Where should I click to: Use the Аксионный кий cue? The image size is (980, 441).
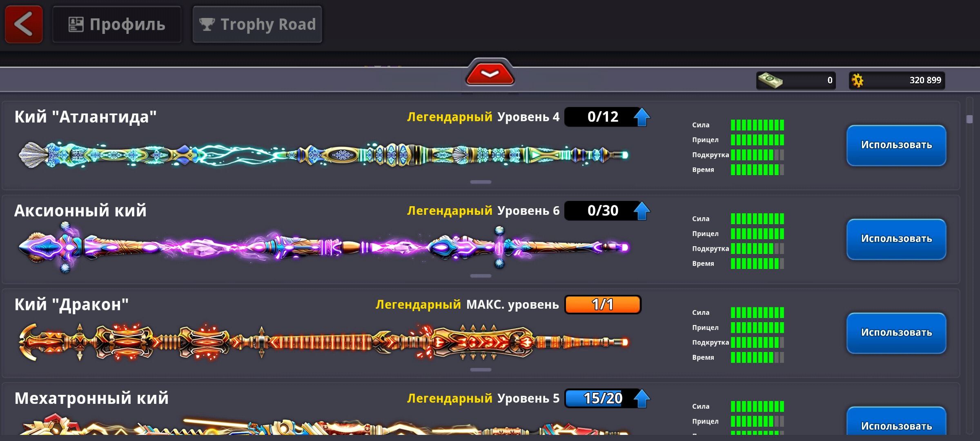pos(896,239)
